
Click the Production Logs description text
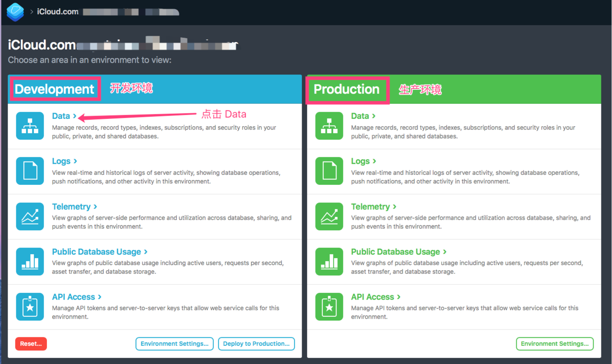(x=465, y=177)
